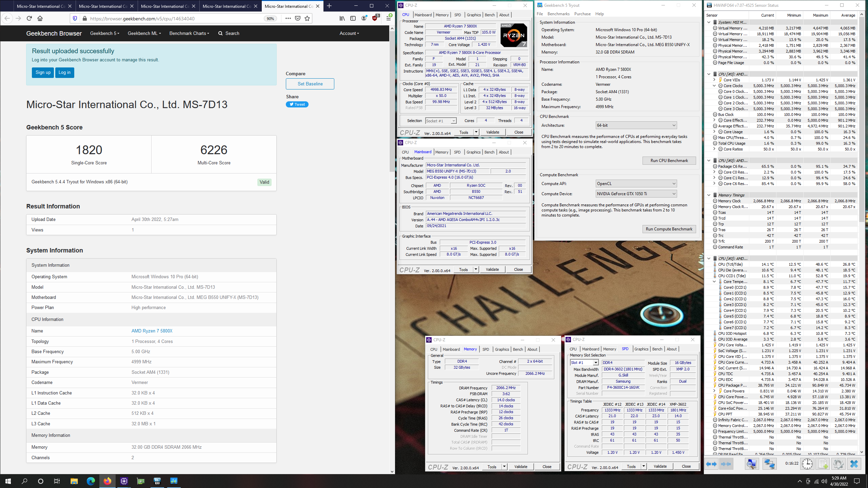868x488 pixels.
Task: Open the Firefox account icon
Action: (364, 19)
